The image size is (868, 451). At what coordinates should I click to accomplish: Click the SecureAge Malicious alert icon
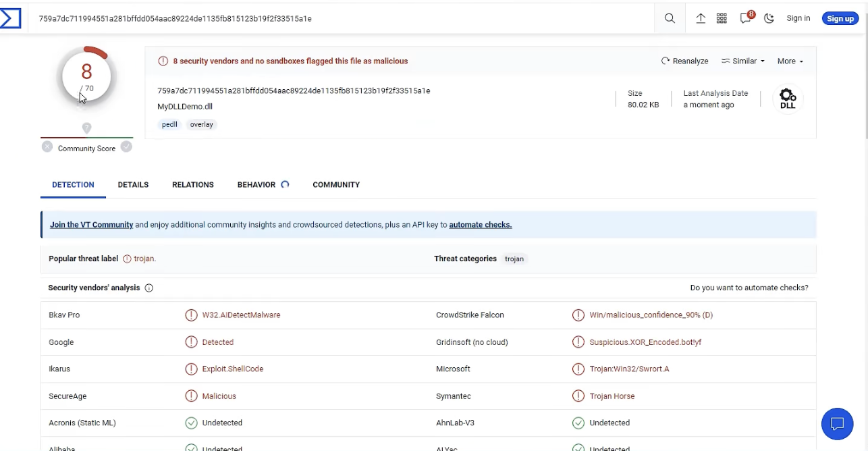[192, 396]
